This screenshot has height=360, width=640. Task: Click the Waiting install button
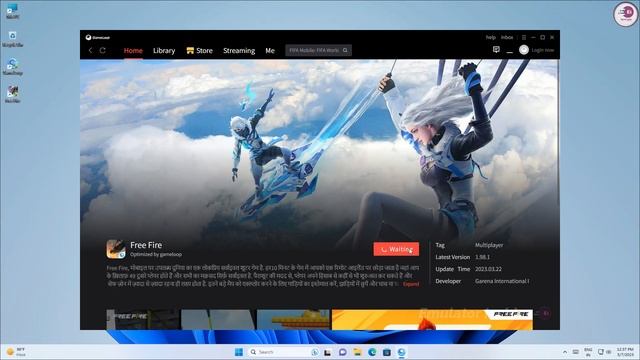pyautogui.click(x=396, y=249)
